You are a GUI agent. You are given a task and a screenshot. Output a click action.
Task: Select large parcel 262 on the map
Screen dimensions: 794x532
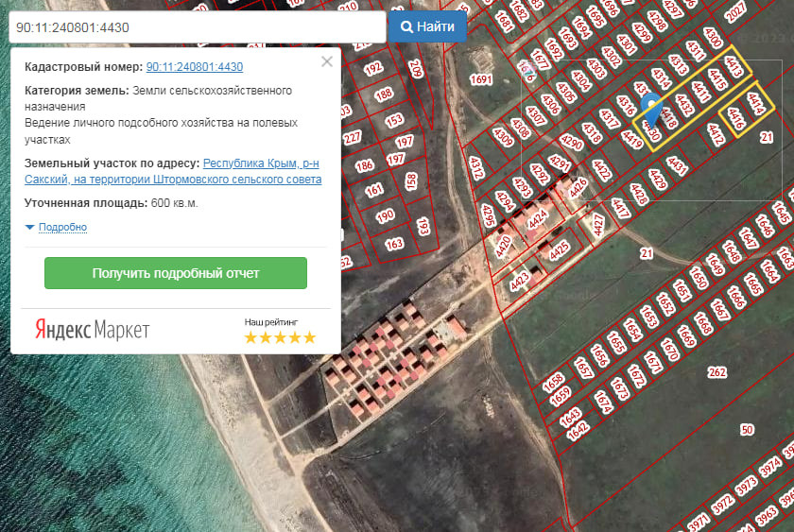(717, 372)
